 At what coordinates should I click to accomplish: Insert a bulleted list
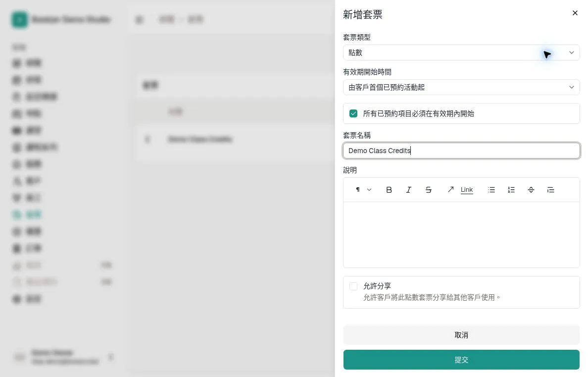(491, 190)
